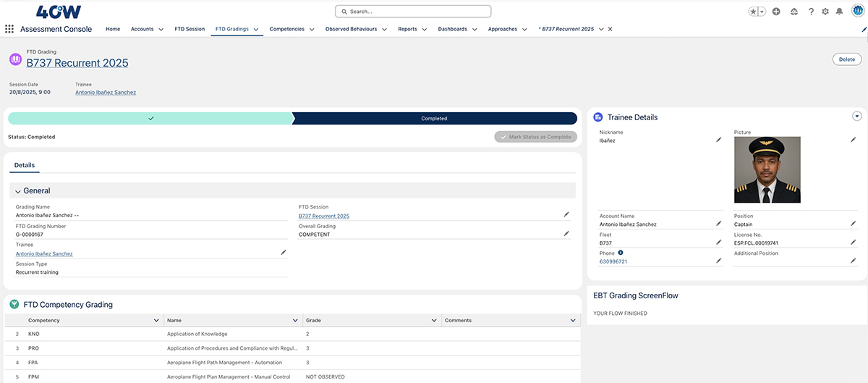Click the Delete button

(846, 59)
